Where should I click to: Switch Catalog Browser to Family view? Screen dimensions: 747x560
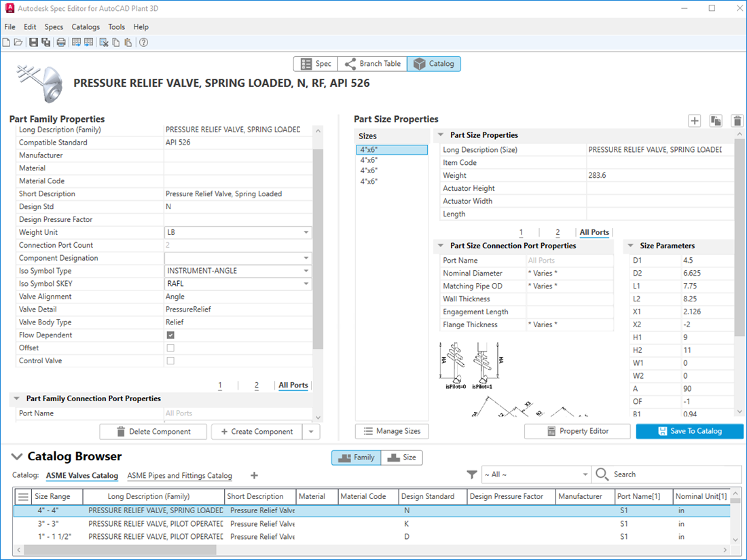pos(356,458)
